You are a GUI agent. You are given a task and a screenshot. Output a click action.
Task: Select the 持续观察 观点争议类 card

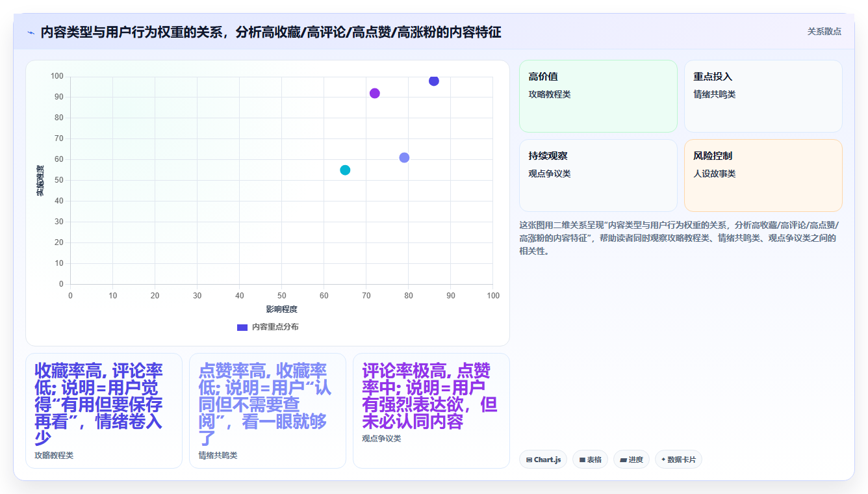pos(598,175)
